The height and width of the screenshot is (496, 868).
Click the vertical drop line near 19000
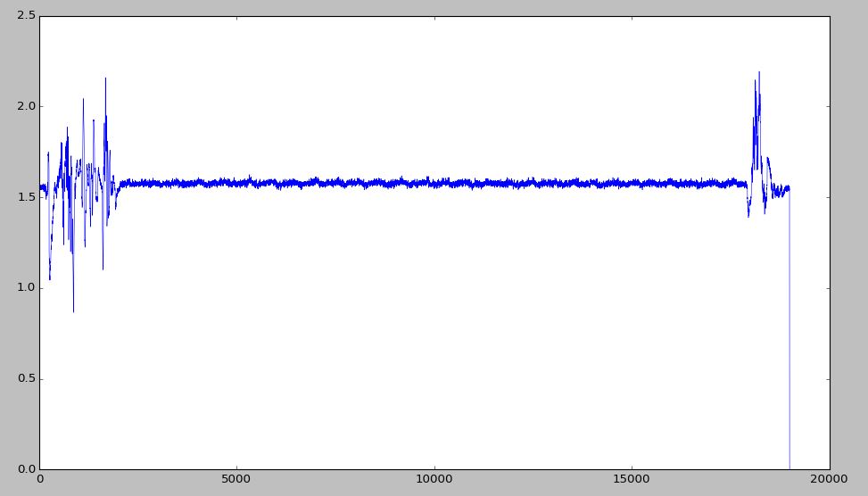[789, 329]
